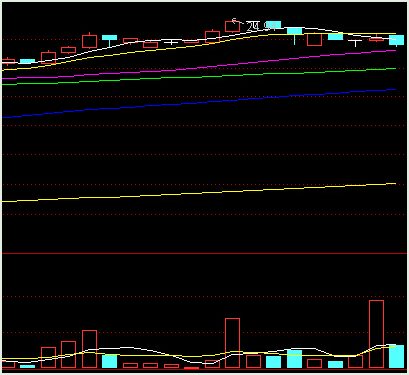
Task: Select the first small cyan candle at left
Action: (27, 61)
